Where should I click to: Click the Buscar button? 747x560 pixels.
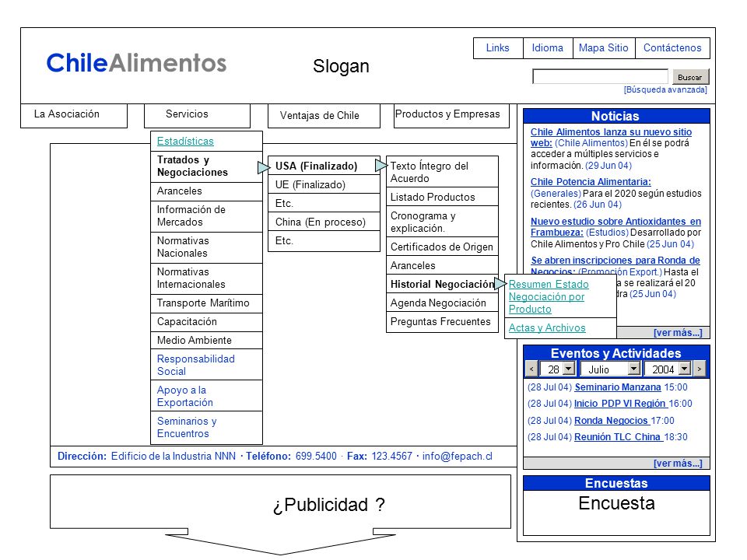pyautogui.click(x=690, y=77)
